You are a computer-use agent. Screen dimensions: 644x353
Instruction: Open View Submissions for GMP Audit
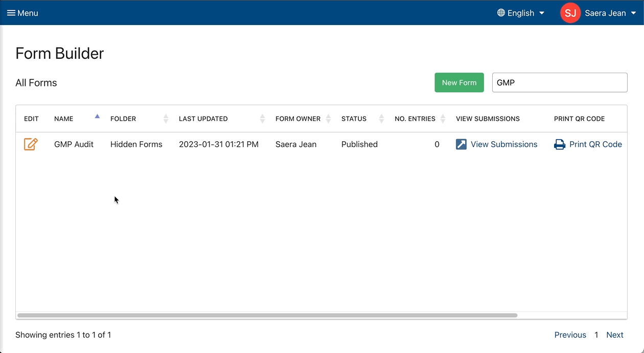pos(496,144)
